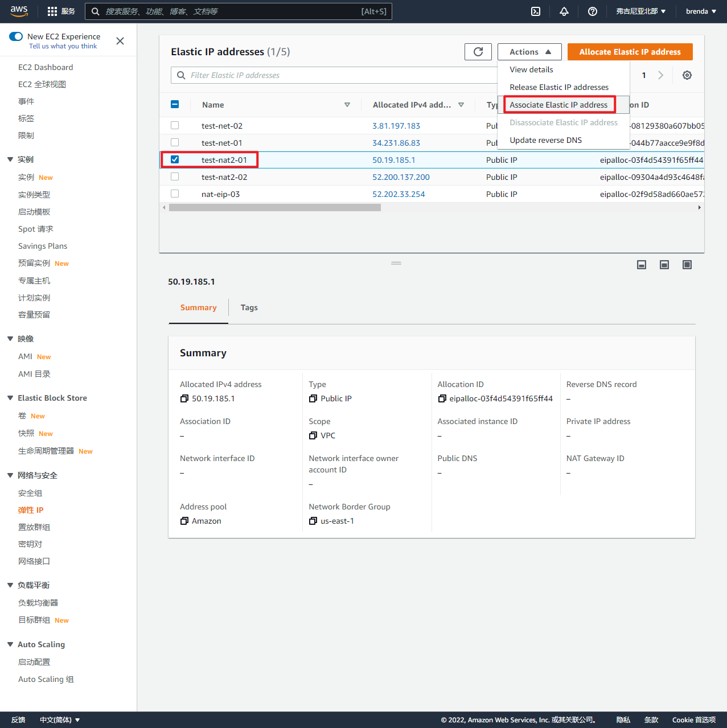Viewport: 727px width, 728px height.
Task: Collapse the details pane to the bottom
Action: click(642, 265)
